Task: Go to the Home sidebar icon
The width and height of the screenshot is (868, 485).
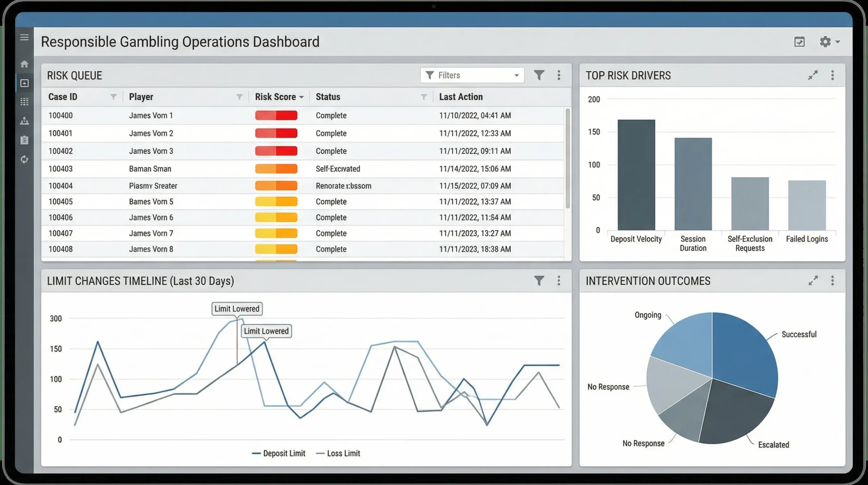Action: [x=24, y=64]
